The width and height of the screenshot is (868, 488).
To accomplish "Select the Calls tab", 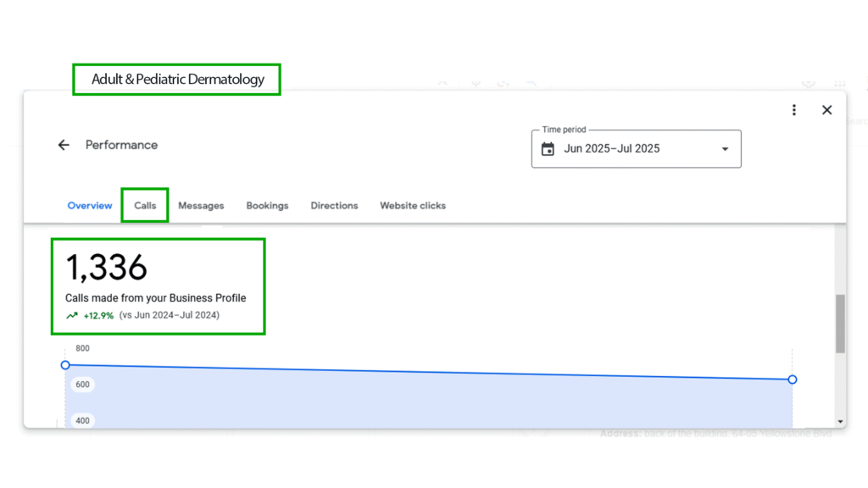I will 145,206.
